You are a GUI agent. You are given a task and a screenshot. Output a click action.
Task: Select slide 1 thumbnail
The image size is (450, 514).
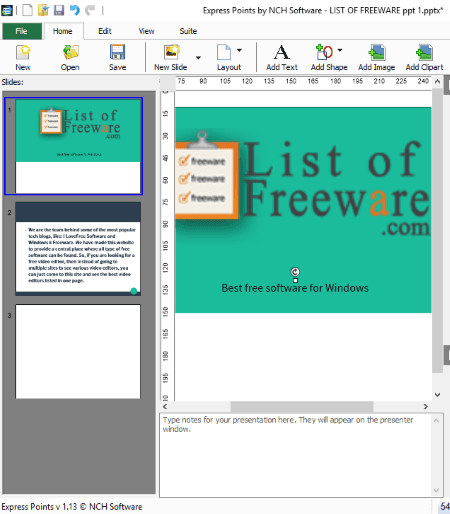tap(78, 146)
